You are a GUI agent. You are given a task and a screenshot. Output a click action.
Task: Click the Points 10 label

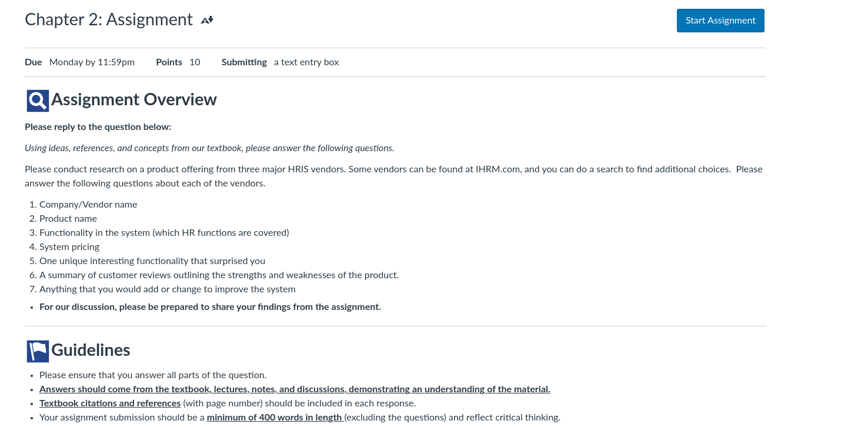[x=178, y=62]
